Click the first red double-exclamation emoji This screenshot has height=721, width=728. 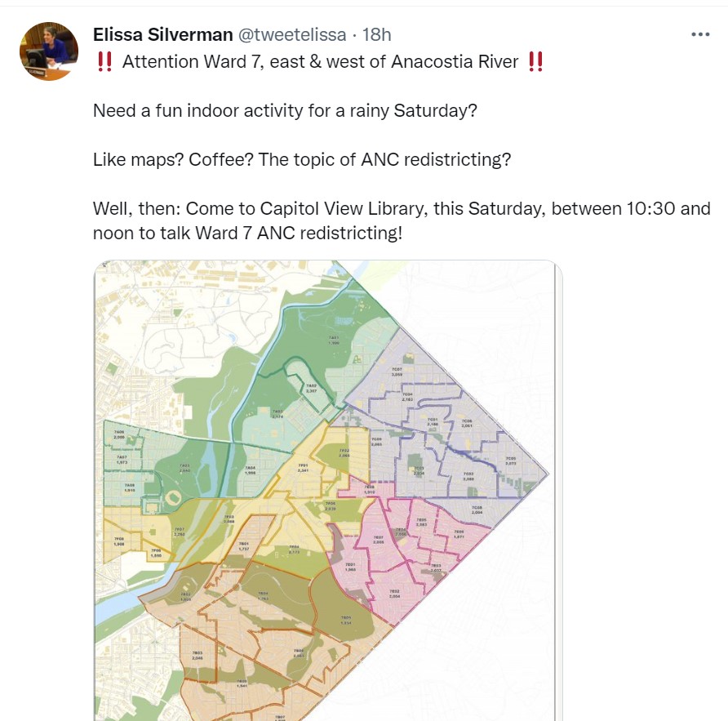(x=104, y=62)
